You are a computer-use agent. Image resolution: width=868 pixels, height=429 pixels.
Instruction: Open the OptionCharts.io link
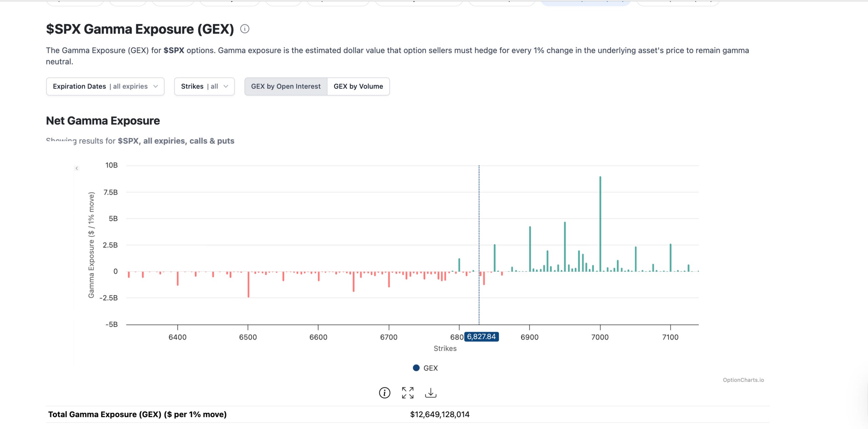743,380
